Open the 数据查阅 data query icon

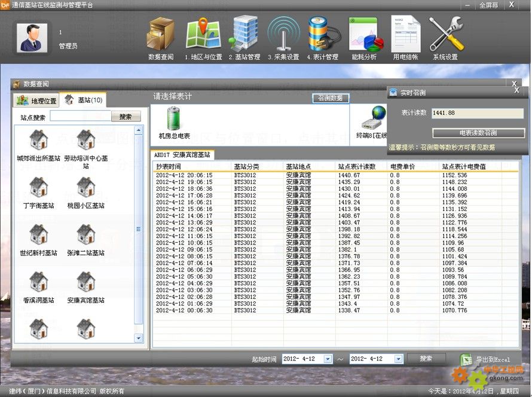[160, 35]
